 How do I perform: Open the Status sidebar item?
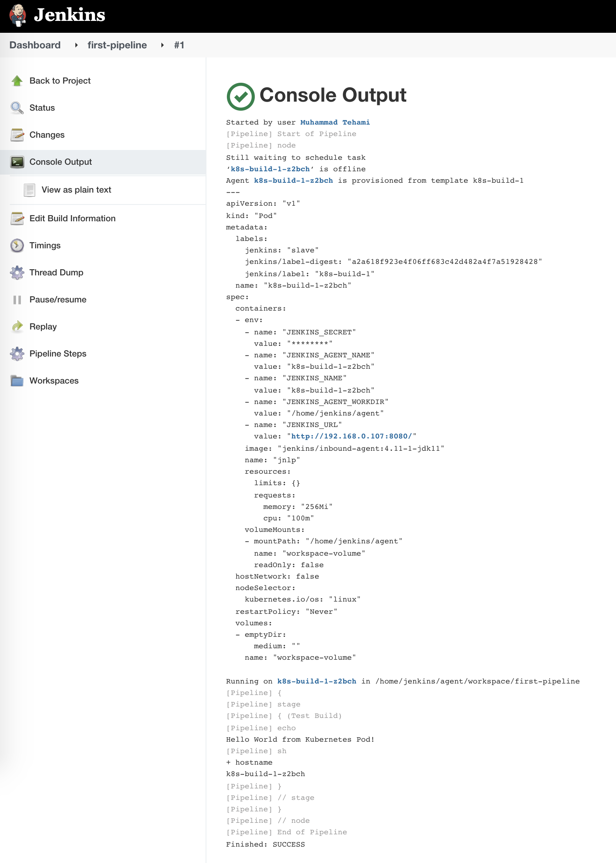pos(42,108)
